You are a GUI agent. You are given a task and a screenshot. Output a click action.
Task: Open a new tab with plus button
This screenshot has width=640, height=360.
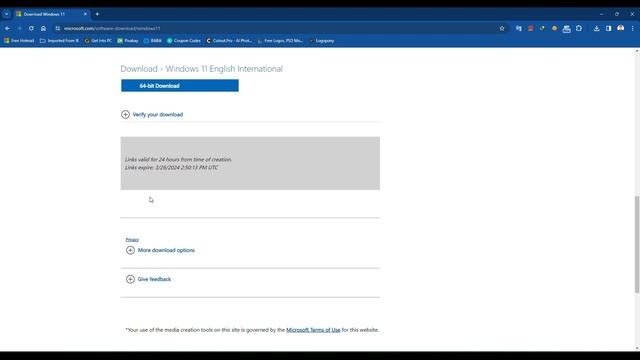coord(97,14)
